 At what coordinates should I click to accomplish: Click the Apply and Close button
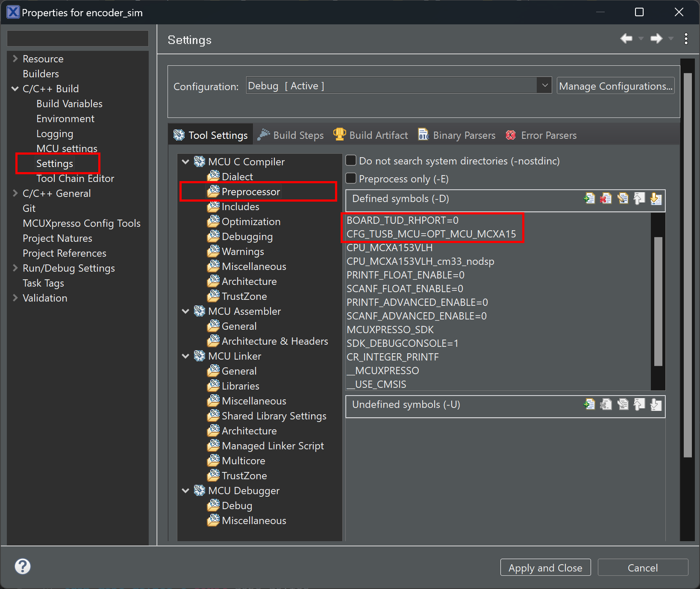coord(545,568)
